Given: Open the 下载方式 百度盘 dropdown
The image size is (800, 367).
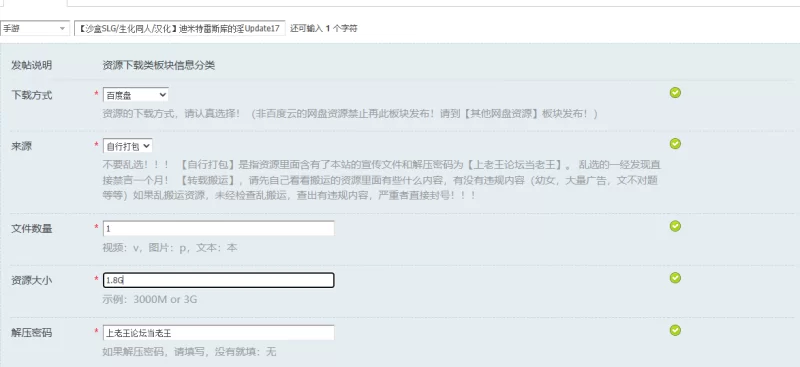Looking at the screenshot, I should click(136, 95).
